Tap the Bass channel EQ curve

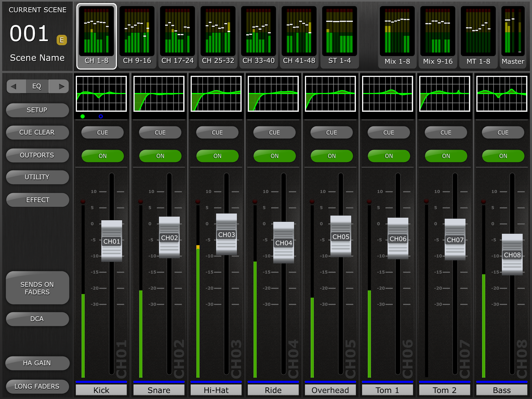coord(502,94)
